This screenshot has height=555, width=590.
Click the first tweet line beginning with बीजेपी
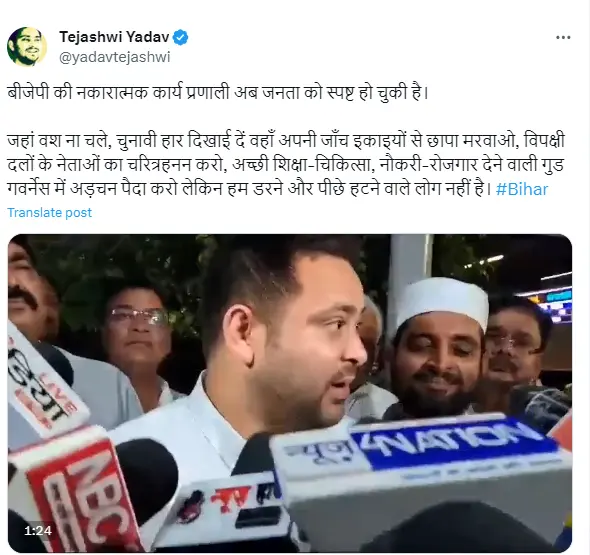[218, 92]
